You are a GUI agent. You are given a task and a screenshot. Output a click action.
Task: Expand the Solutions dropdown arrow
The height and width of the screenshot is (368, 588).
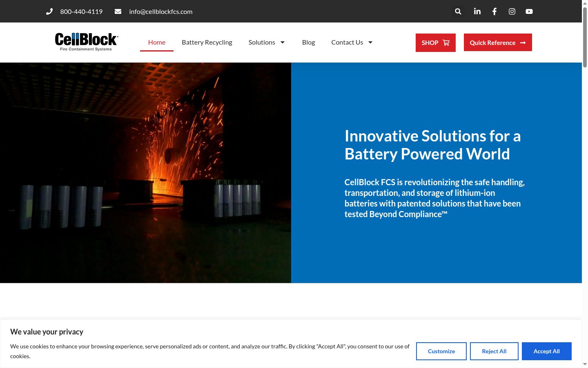point(283,42)
